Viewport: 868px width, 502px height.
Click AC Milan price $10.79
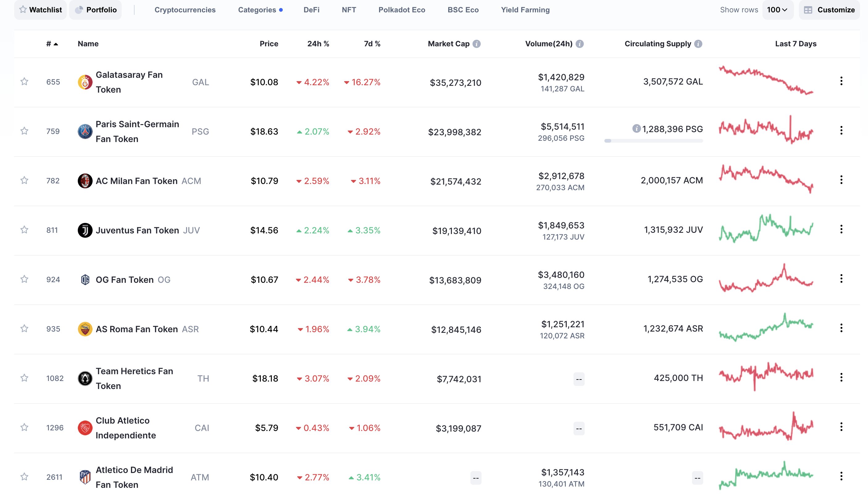coord(264,181)
